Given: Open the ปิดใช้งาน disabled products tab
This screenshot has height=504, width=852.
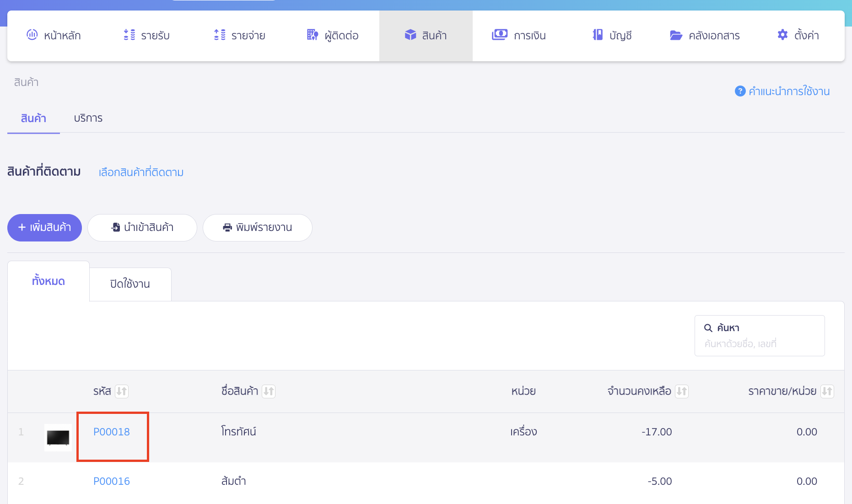Looking at the screenshot, I should click(130, 284).
